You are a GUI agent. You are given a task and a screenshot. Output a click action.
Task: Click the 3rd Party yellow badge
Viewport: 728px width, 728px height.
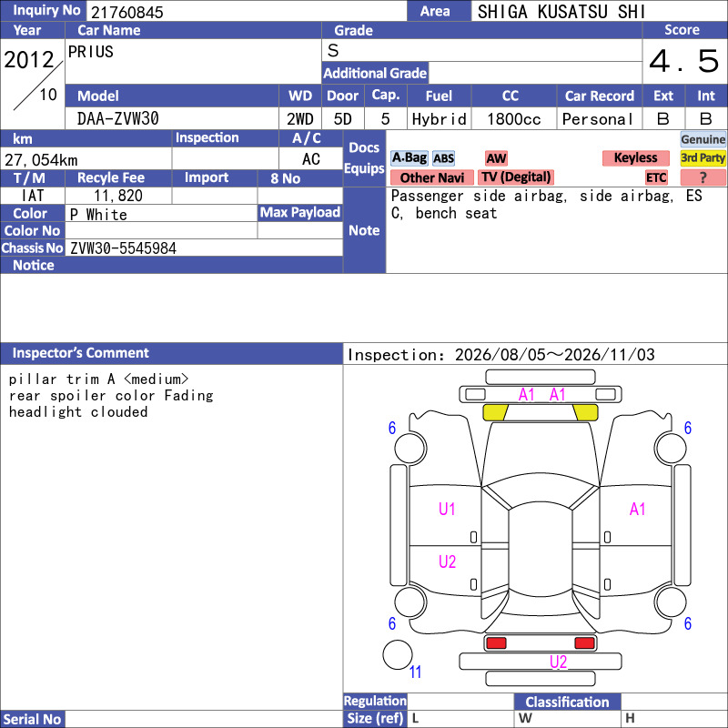click(x=703, y=157)
